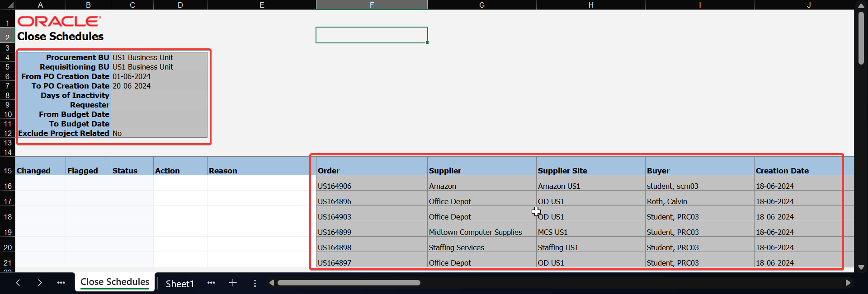This screenshot has width=868, height=294.
Task: Open hidden sheets ellipsis left of Close Schedules
Action: coord(61,283)
